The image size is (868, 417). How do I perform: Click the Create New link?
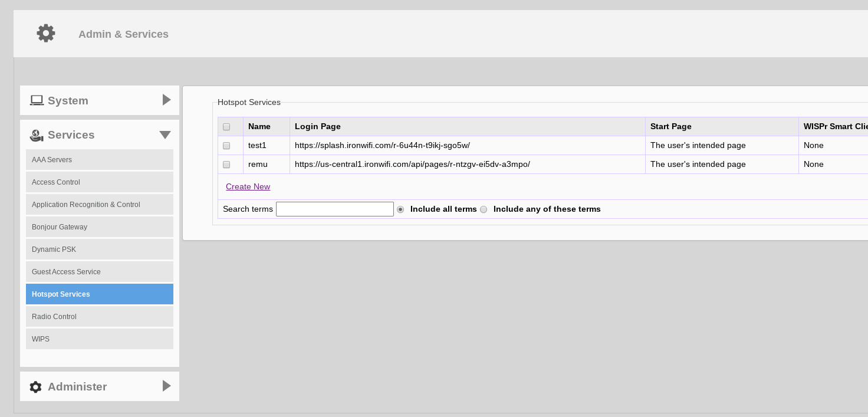click(x=248, y=186)
